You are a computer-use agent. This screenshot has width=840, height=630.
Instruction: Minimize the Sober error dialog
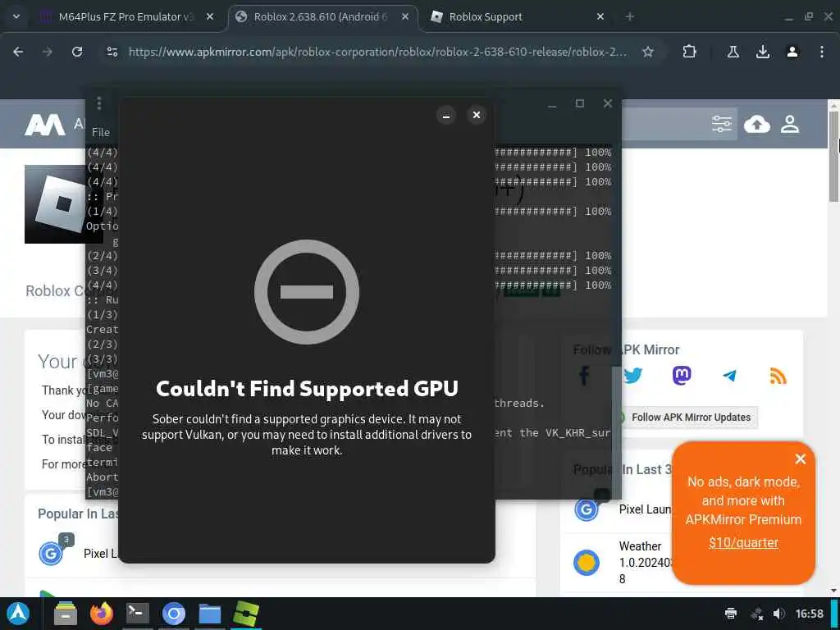coord(445,115)
